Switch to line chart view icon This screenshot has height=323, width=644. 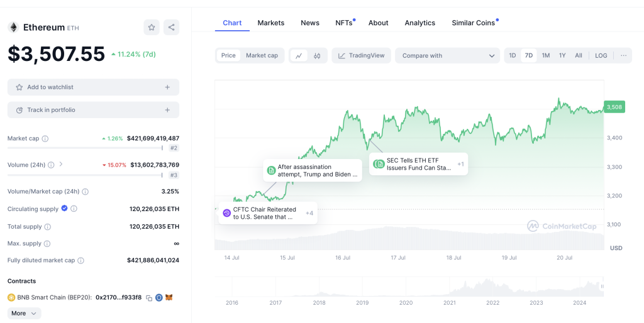click(x=299, y=55)
